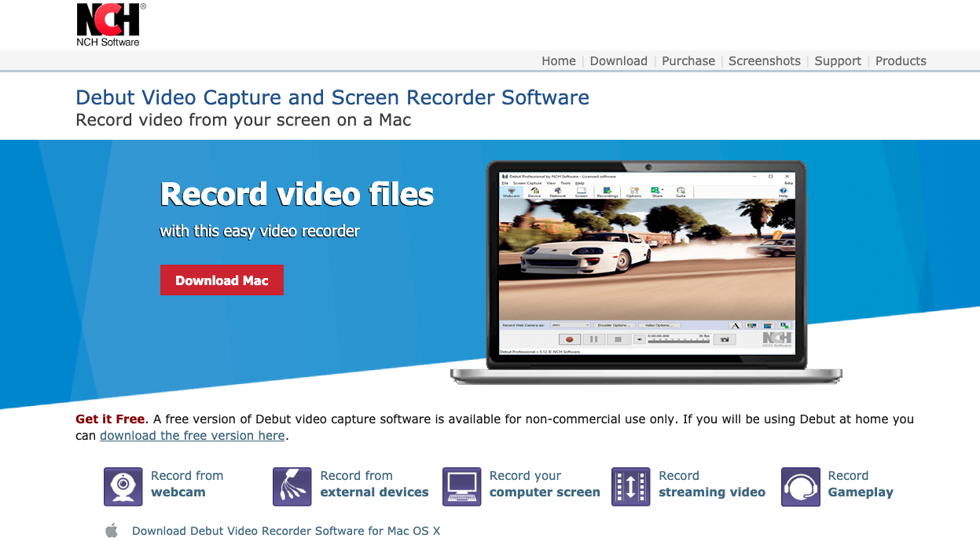Click the watermark icon in Debut screenshot
The image size is (980, 549).
784,325
